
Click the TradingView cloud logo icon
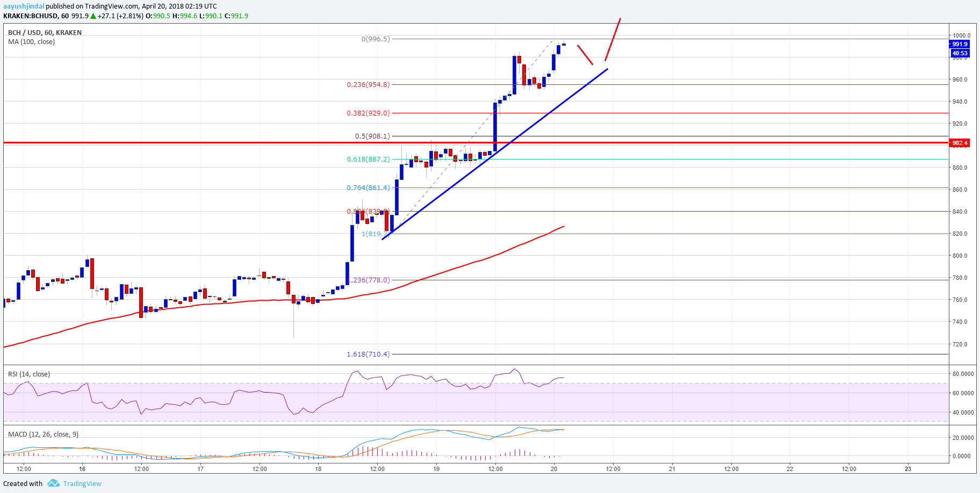click(53, 483)
